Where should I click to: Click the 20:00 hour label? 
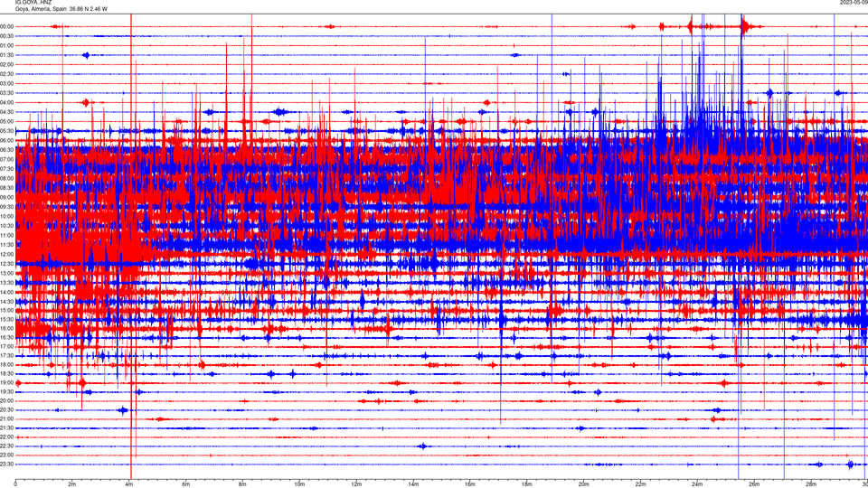click(7, 400)
